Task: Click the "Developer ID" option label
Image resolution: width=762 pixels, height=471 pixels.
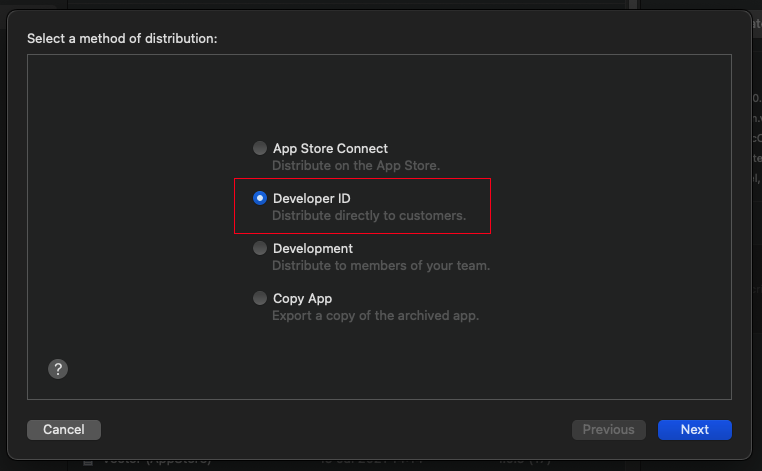Action: (x=311, y=198)
